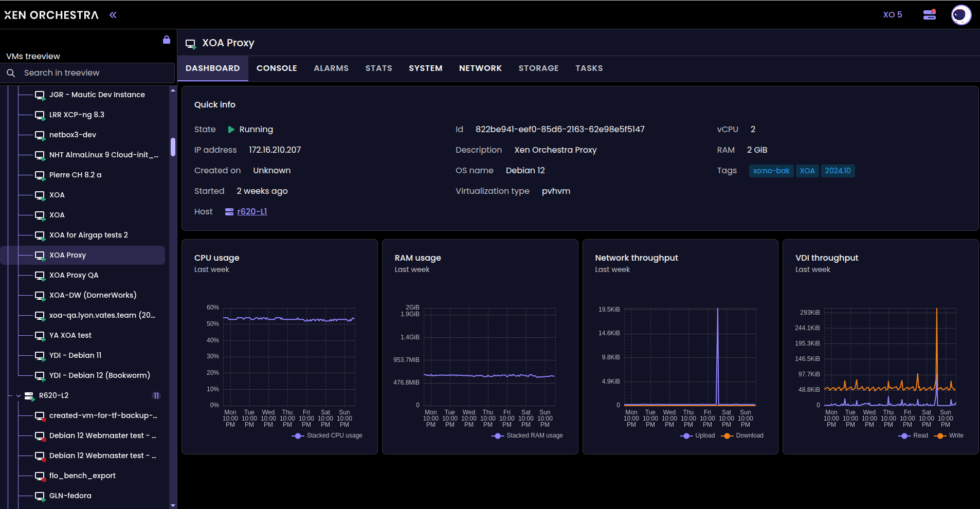Click the VM icon for LRR XCP-ng 8.3
The image size is (980, 509).
40,115
